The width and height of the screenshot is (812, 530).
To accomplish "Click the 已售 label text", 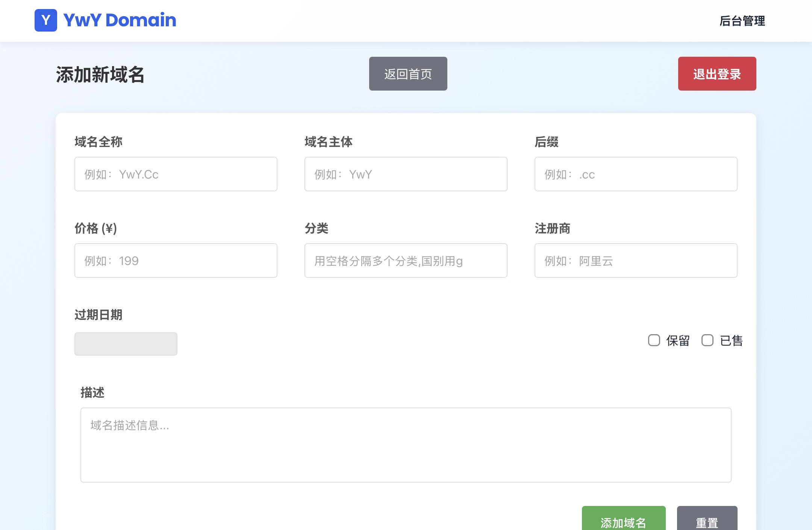I will (x=731, y=341).
